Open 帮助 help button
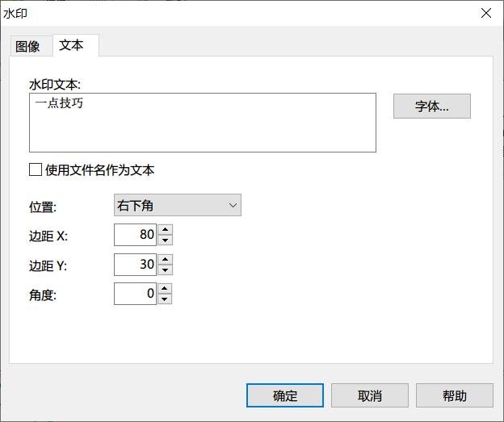The image size is (504, 422). point(455,395)
